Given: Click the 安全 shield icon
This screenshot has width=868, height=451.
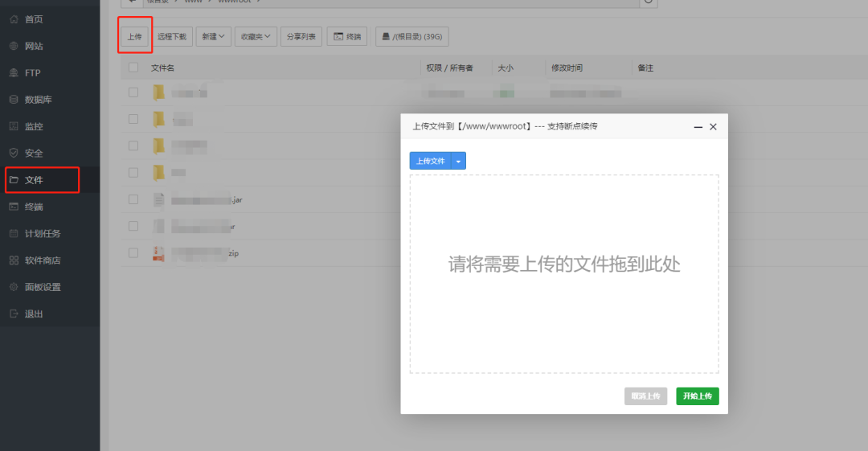Looking at the screenshot, I should (14, 153).
